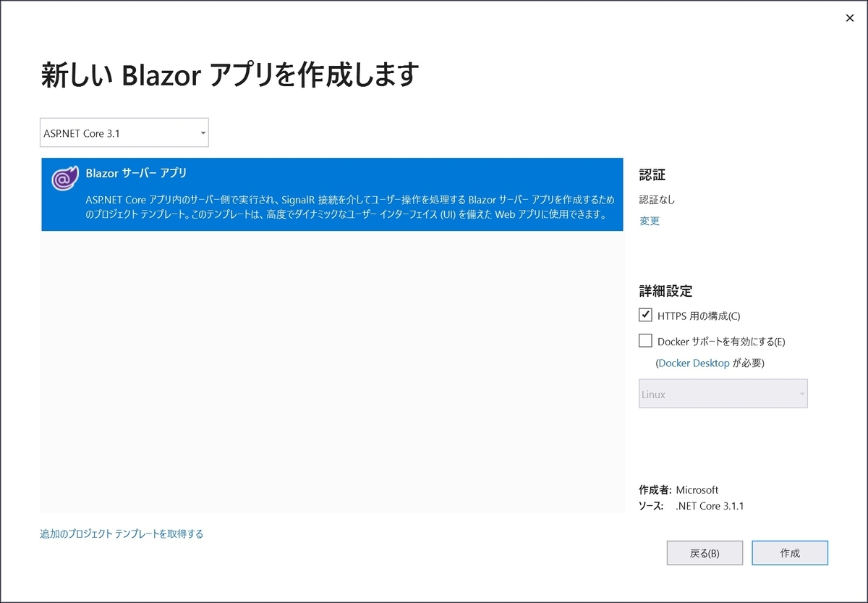This screenshot has height=603, width=868.
Task: Click the 認証なし authentication label
Action: point(656,199)
